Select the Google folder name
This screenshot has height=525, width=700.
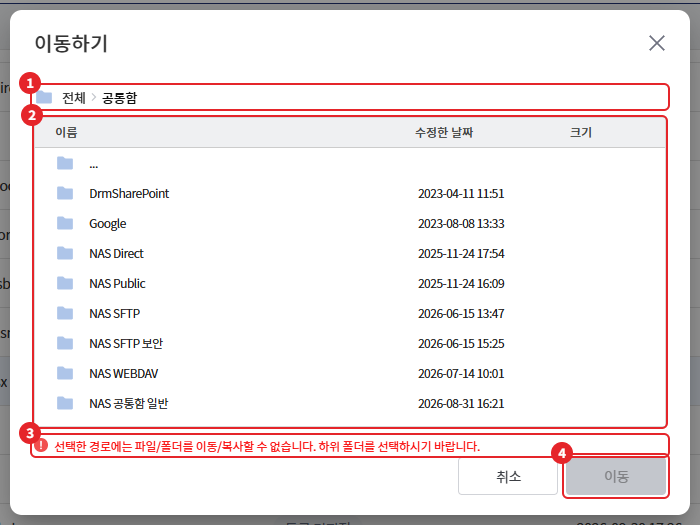[108, 224]
